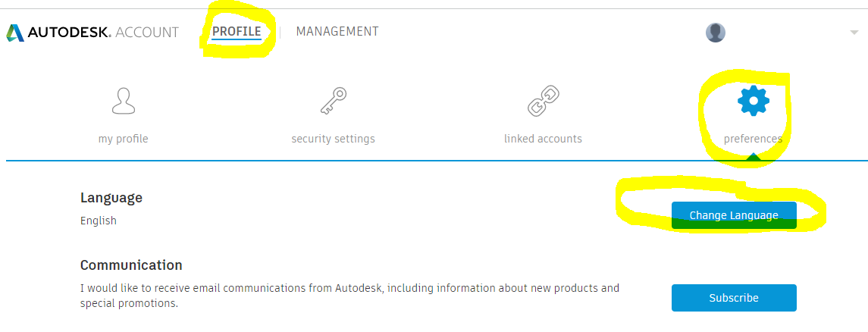Expand the user account dropdown arrow
The height and width of the screenshot is (332, 868).
pos(854,33)
